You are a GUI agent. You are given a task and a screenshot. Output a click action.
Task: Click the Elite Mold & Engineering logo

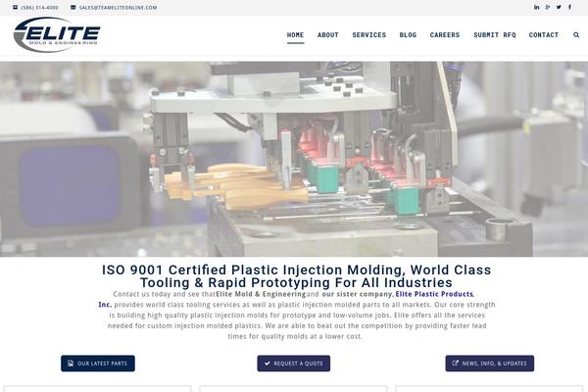point(57,35)
